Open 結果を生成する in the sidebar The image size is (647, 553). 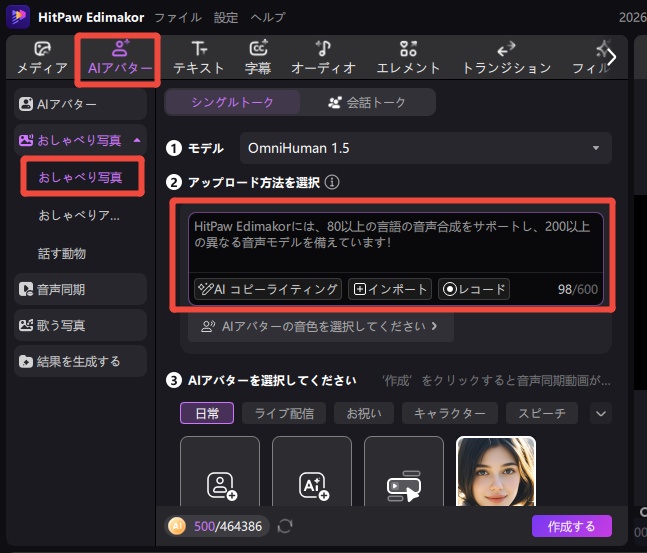pyautogui.click(x=80, y=362)
